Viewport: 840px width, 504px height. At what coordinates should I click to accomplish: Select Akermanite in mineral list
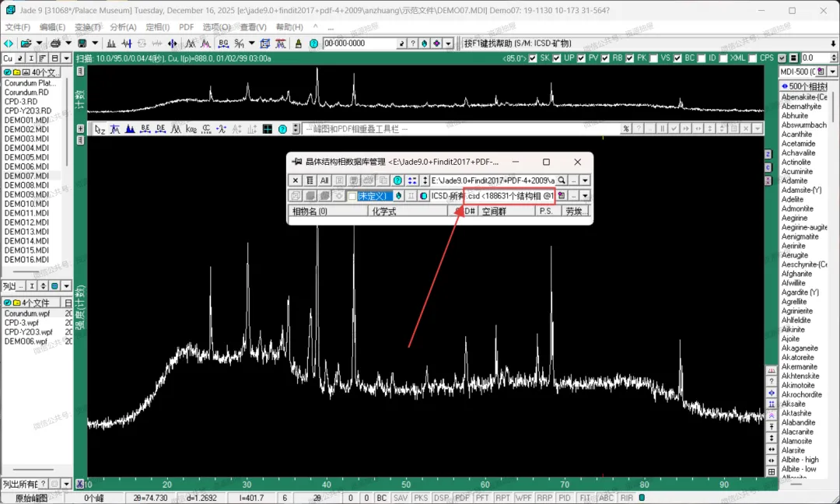pos(800,367)
